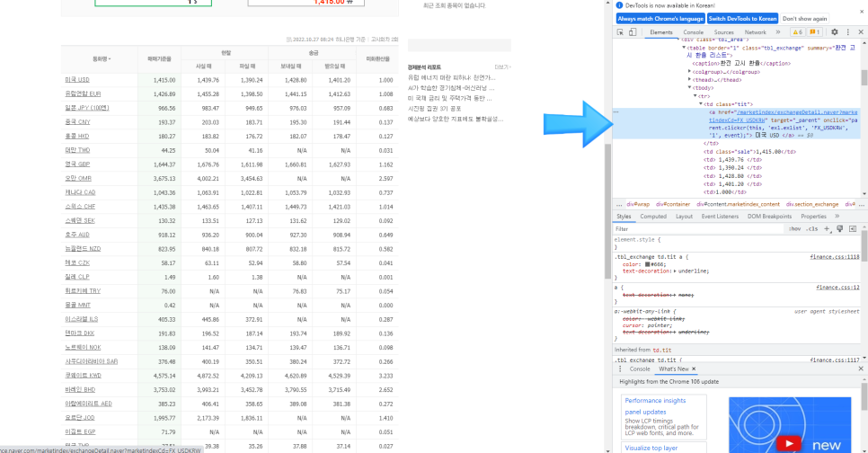Select div#container in the breadcrumb
868x453 pixels.
coord(673,204)
